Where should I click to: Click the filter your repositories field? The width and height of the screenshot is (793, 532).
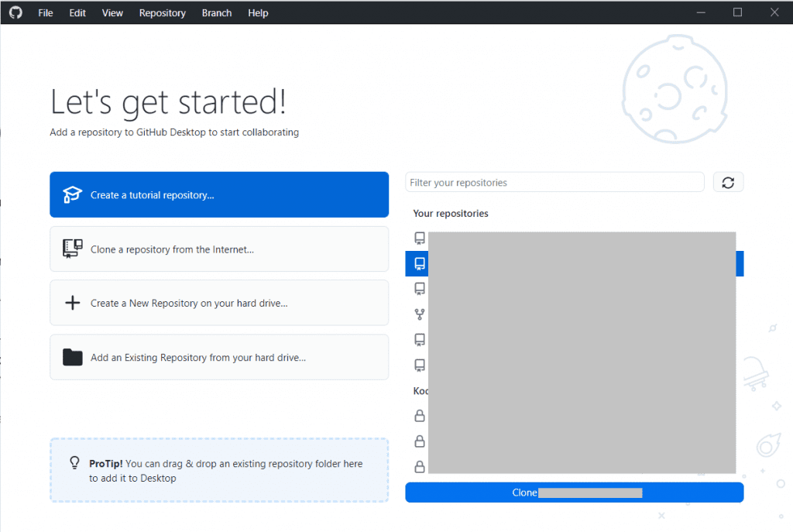pyautogui.click(x=554, y=182)
